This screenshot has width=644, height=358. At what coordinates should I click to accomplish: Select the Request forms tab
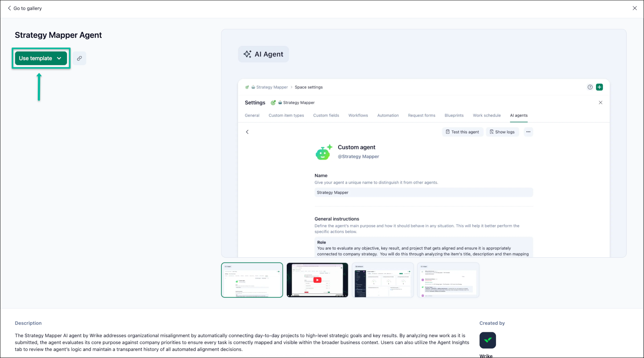(x=422, y=116)
